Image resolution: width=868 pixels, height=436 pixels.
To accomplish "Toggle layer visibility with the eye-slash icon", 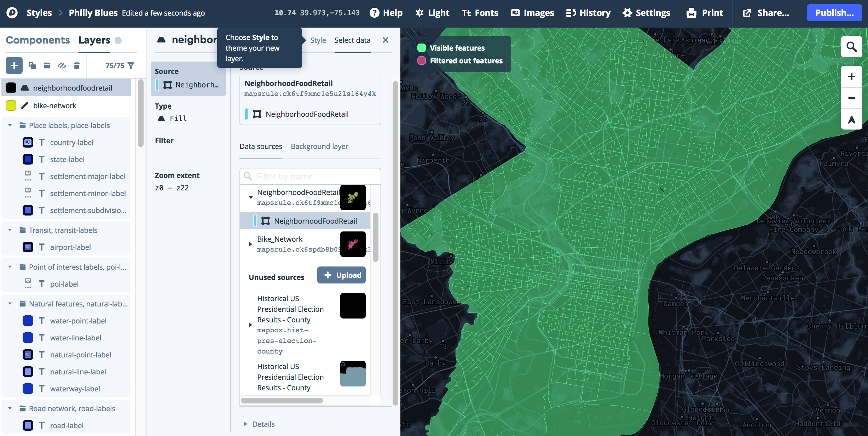I will pyautogui.click(x=62, y=65).
